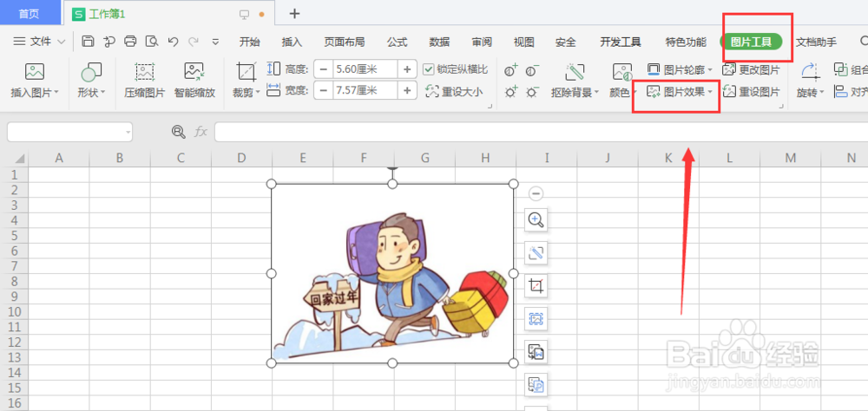Screen dimensions: 868x411
Task: Expand the quick access toolbar customize arrow
Action: coord(216,42)
